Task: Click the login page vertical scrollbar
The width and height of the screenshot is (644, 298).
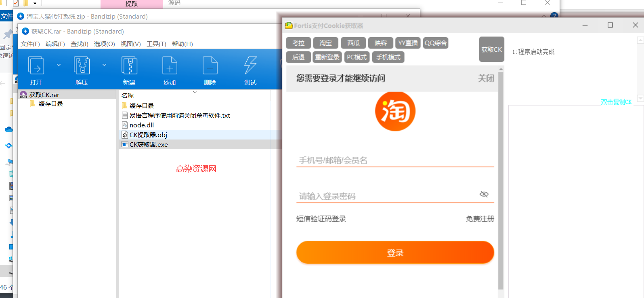Action: tap(501, 178)
